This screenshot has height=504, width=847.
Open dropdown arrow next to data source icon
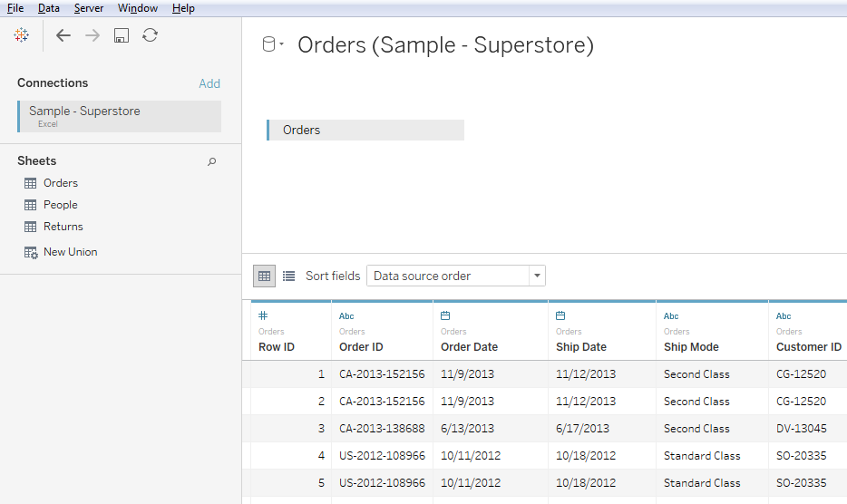click(281, 44)
